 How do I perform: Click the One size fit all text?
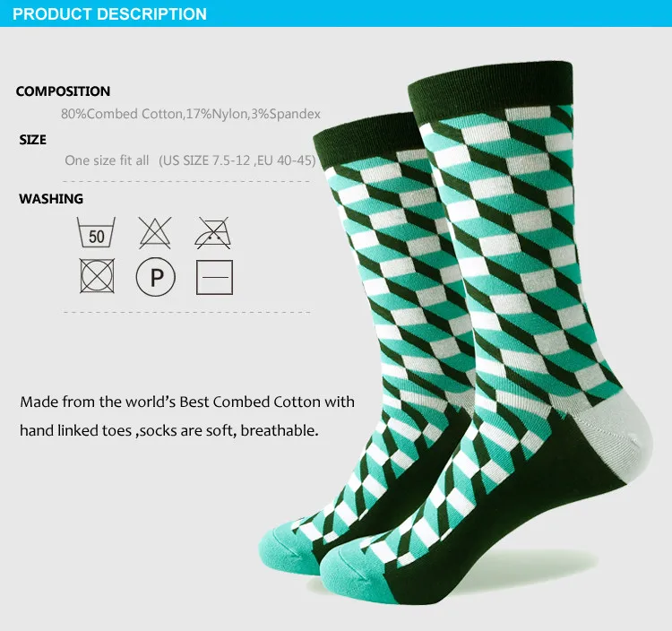pos(107,160)
